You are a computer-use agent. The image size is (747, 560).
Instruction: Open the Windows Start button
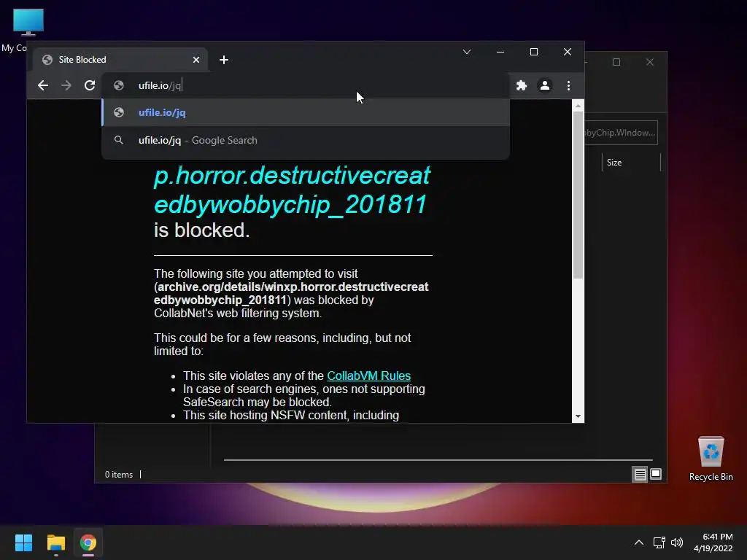click(x=23, y=542)
